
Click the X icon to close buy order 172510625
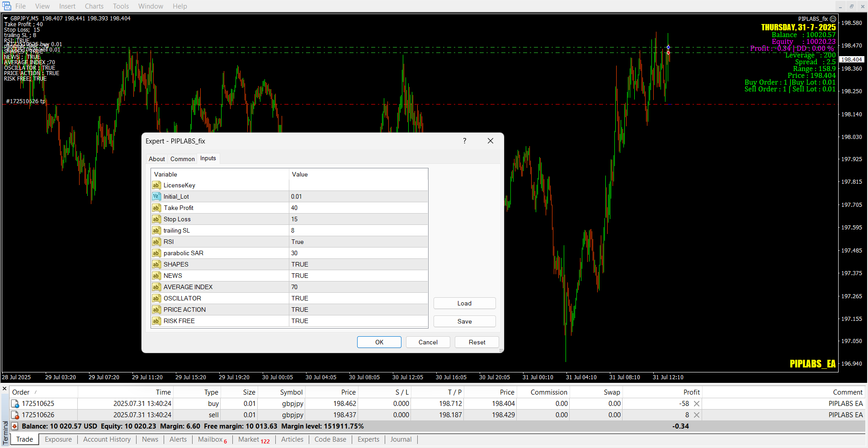[x=697, y=404]
